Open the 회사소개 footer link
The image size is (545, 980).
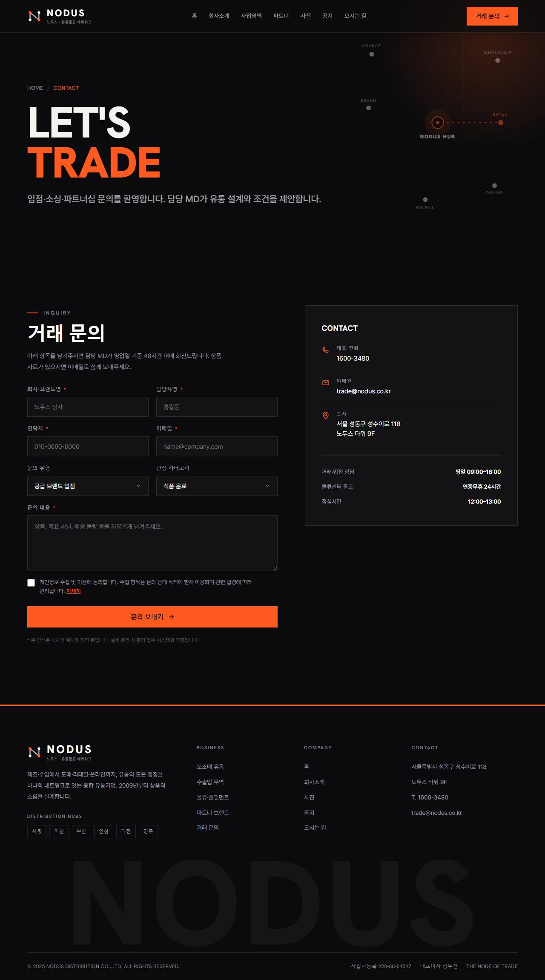(314, 782)
